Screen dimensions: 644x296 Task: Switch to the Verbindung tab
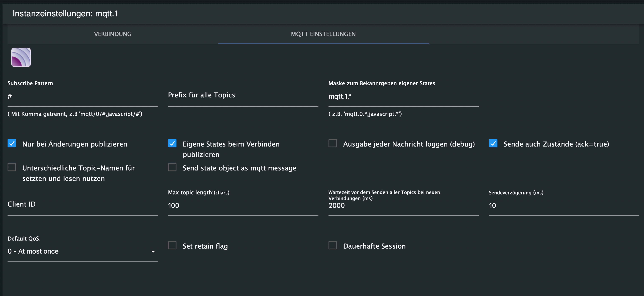click(x=112, y=34)
